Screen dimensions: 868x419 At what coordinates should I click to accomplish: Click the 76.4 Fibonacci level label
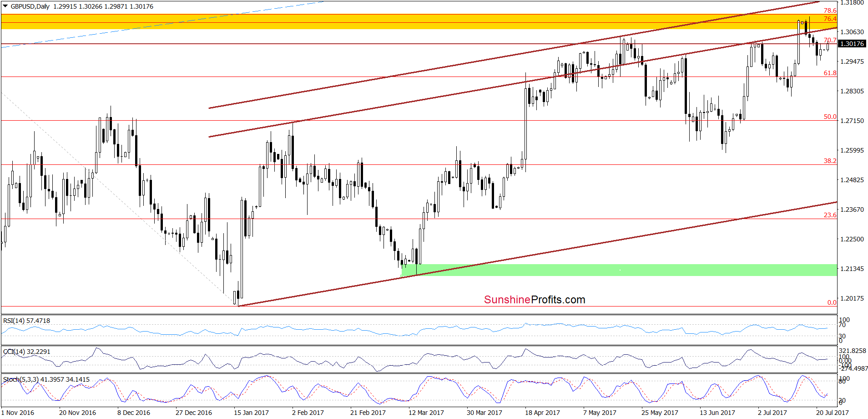830,19
